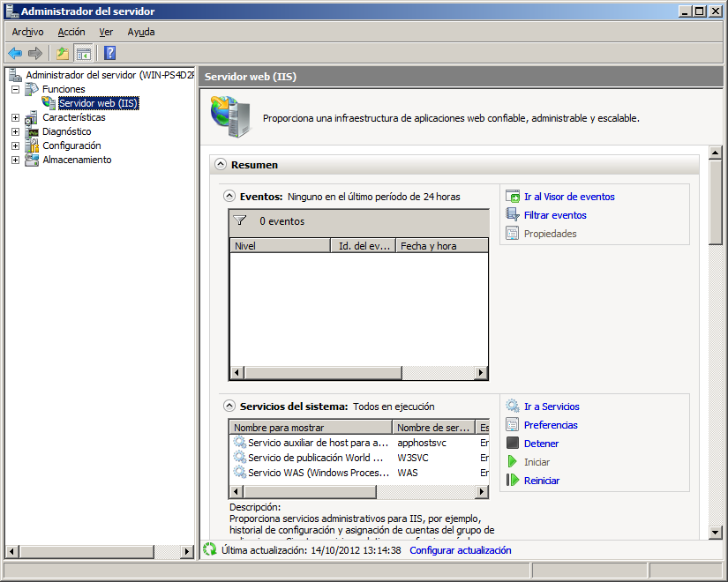Open the Visor de eventos icon

point(514,196)
